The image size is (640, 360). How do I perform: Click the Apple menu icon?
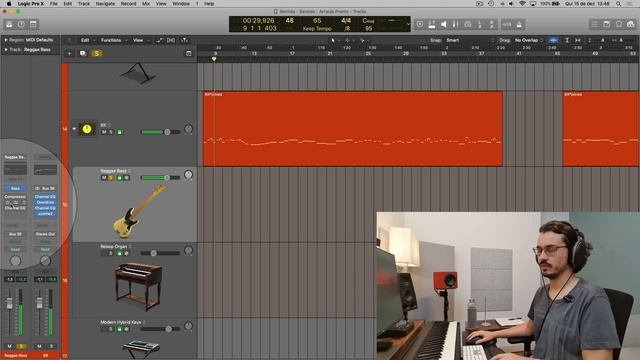pyautogui.click(x=9, y=4)
